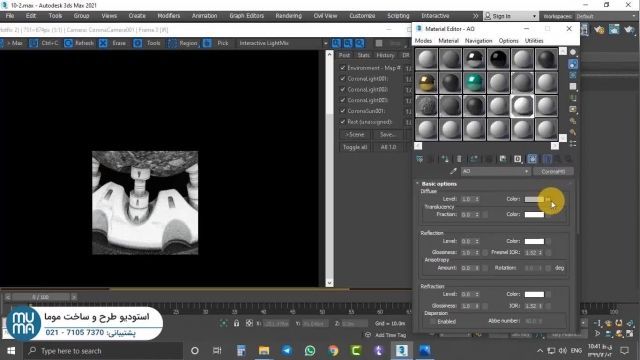
Task: Toggle the CoronaLight001 checkbox
Action: [x=343, y=78]
